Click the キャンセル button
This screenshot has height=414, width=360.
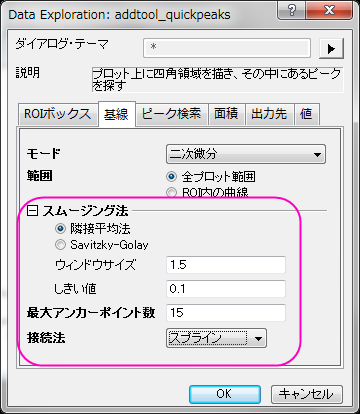(307, 394)
